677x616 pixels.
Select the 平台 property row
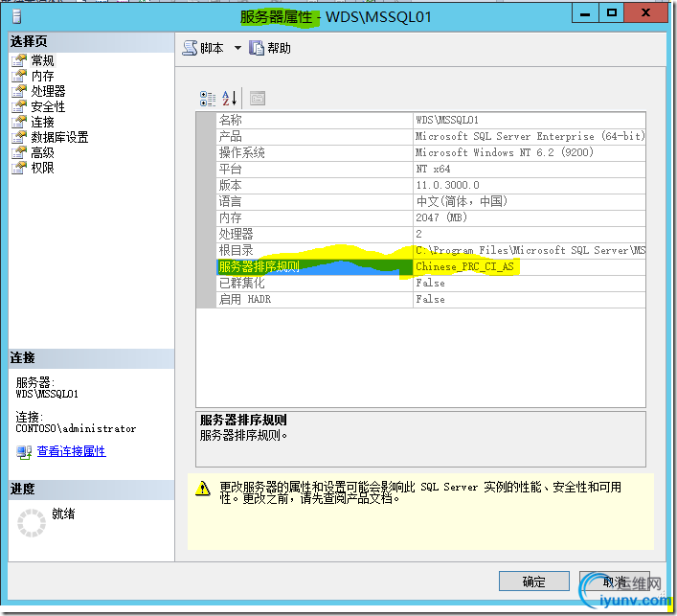click(x=431, y=169)
